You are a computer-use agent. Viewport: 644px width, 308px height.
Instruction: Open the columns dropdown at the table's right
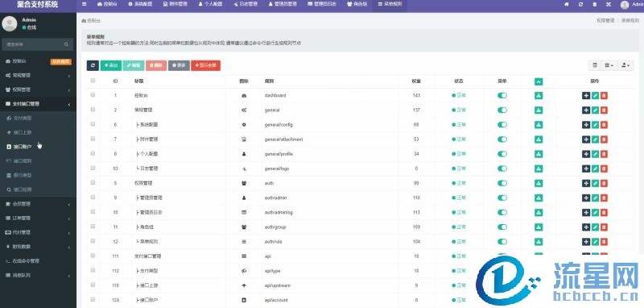click(609, 65)
